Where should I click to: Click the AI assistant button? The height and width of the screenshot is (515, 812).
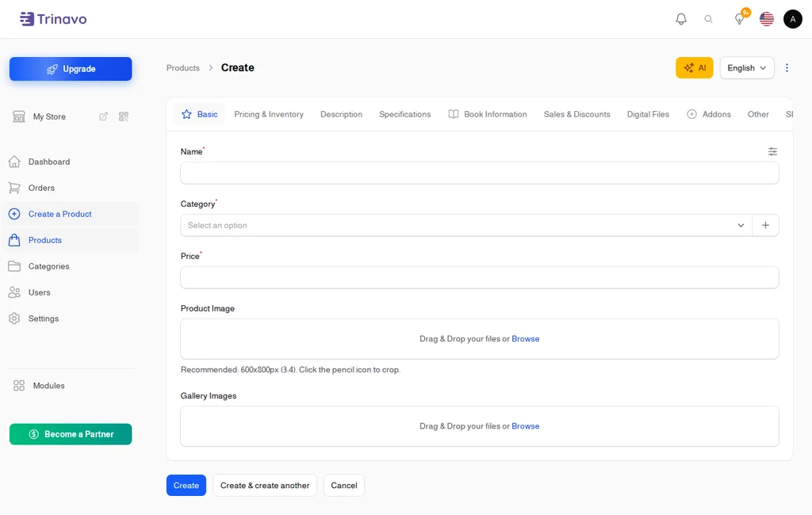click(x=695, y=68)
